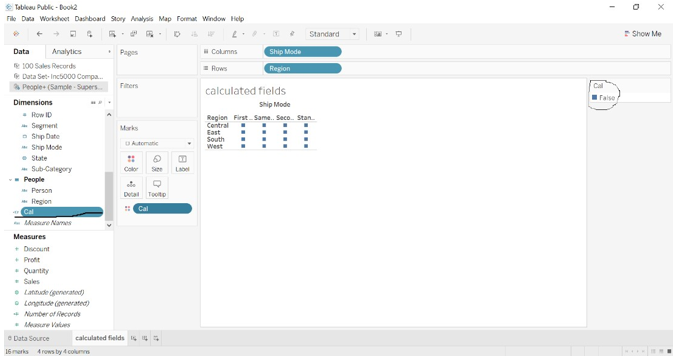Switch to the Data Source tab

point(28,338)
